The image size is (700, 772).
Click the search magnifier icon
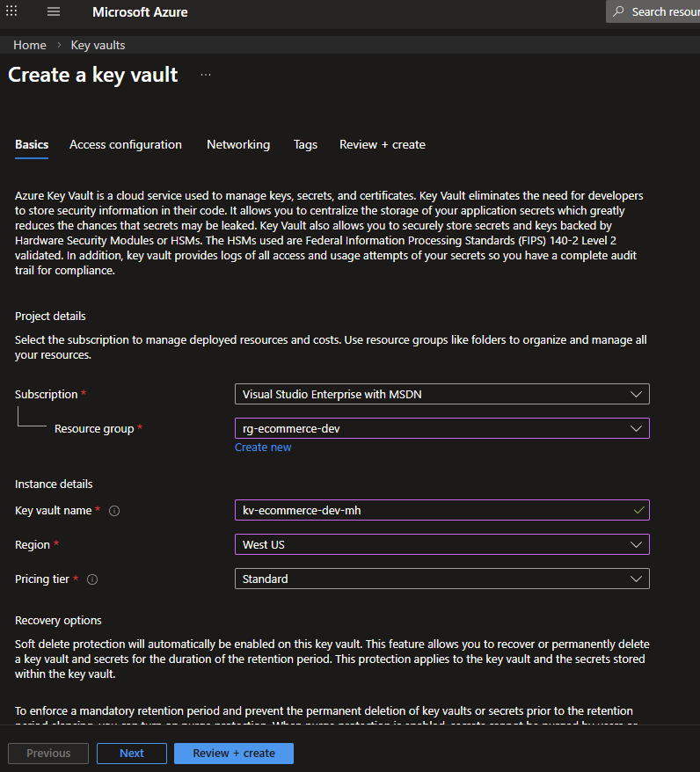pos(619,12)
